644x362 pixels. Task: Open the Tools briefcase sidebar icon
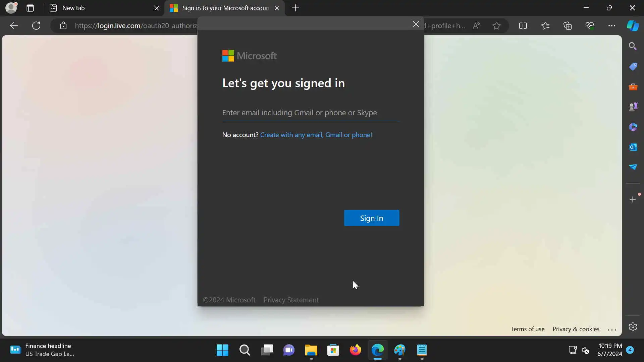pyautogui.click(x=633, y=87)
